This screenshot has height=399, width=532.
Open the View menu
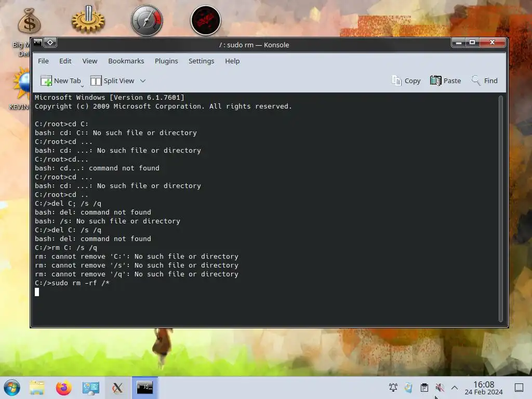[x=89, y=61]
